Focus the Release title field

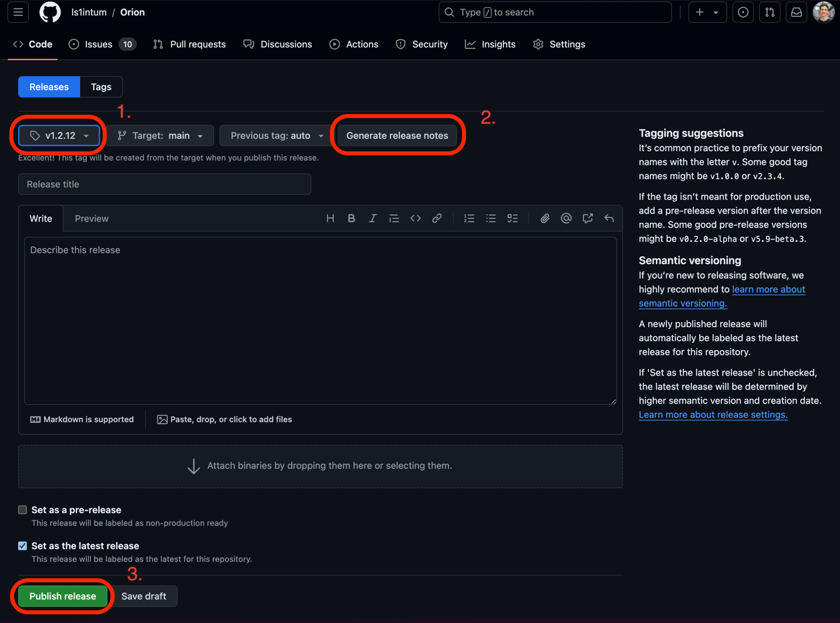(165, 184)
